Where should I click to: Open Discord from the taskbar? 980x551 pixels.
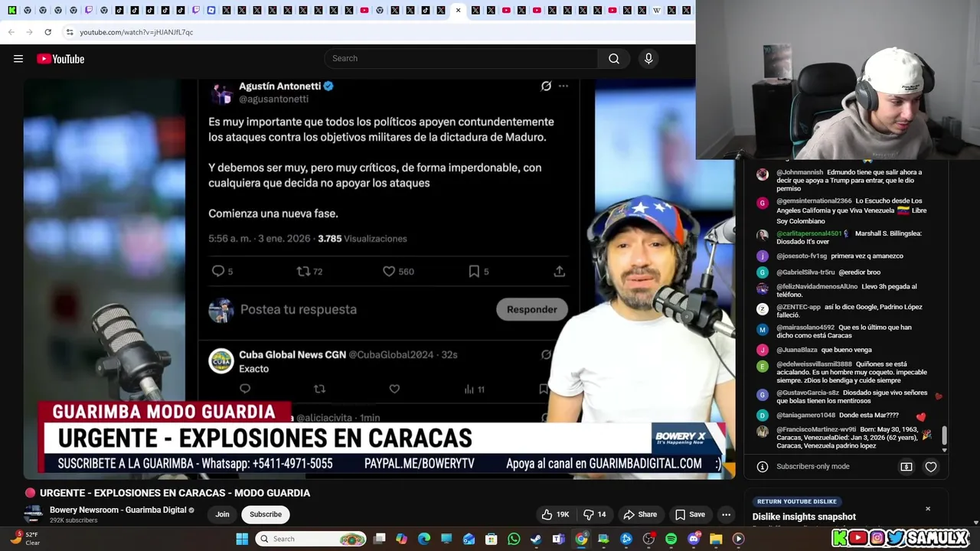pyautogui.click(x=694, y=539)
